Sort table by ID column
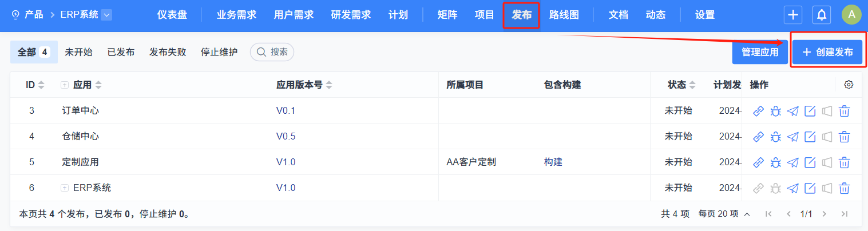 tap(41, 85)
